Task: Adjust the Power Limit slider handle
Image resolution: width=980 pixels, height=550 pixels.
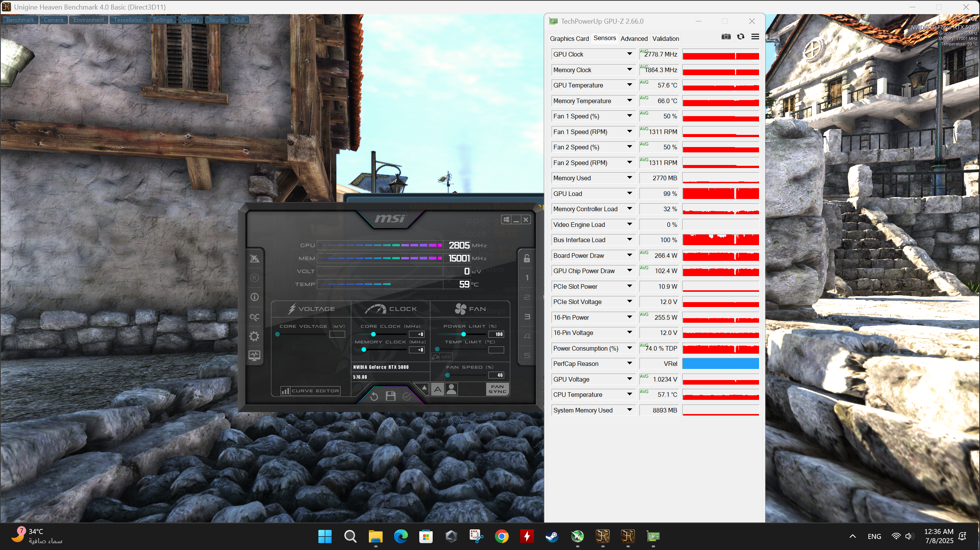Action: click(x=463, y=334)
